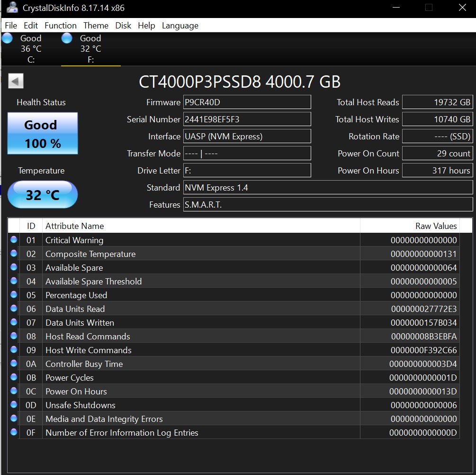
Task: Click the Drive Letter field F:
Action: click(247, 170)
